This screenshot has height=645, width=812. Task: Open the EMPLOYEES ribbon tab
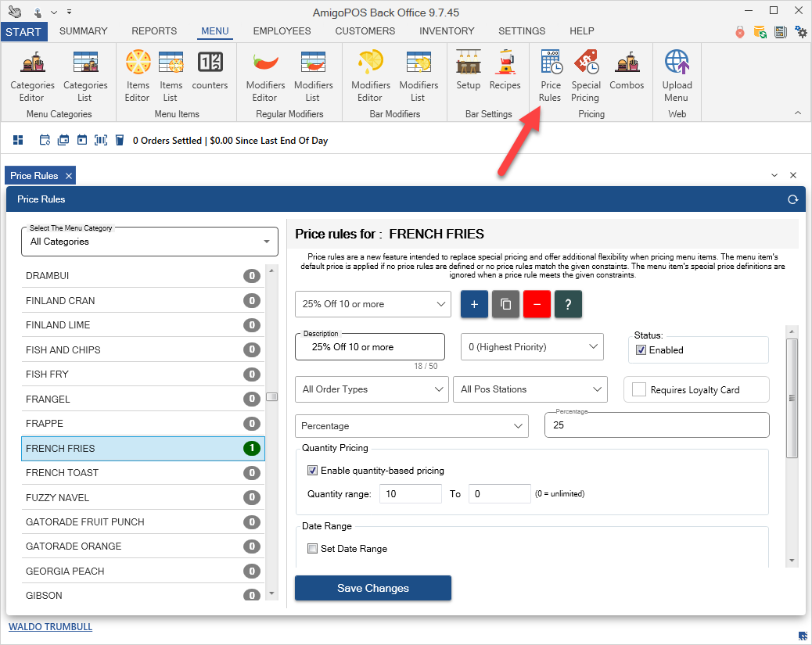[282, 31]
